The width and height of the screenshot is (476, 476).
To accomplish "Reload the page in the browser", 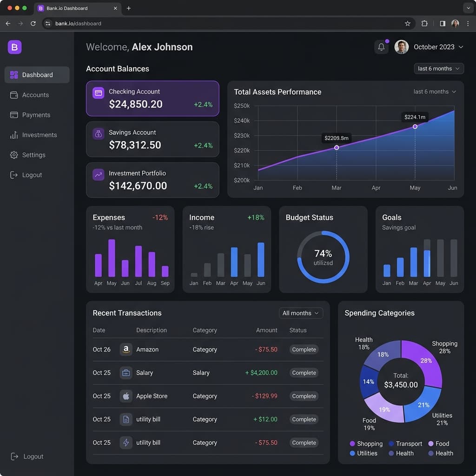I will point(33,23).
